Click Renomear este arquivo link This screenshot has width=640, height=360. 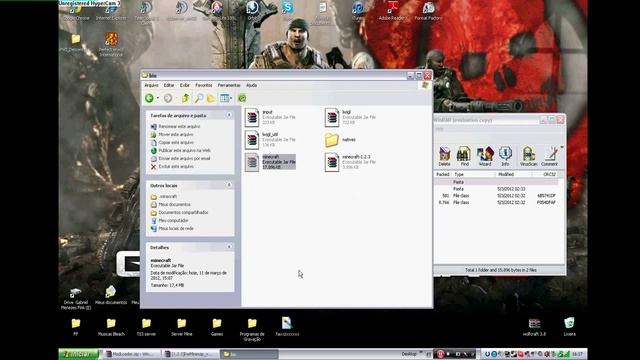tap(179, 127)
